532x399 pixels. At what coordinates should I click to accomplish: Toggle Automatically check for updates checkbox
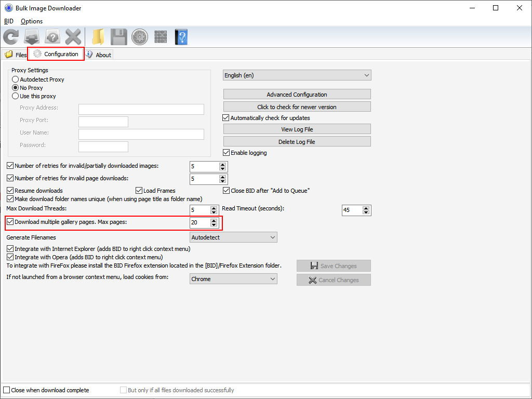click(x=226, y=118)
